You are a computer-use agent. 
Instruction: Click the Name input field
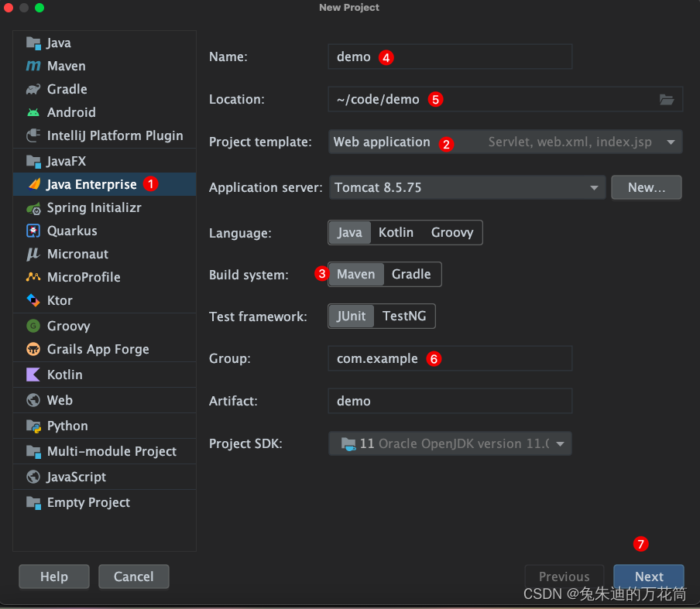(x=450, y=56)
